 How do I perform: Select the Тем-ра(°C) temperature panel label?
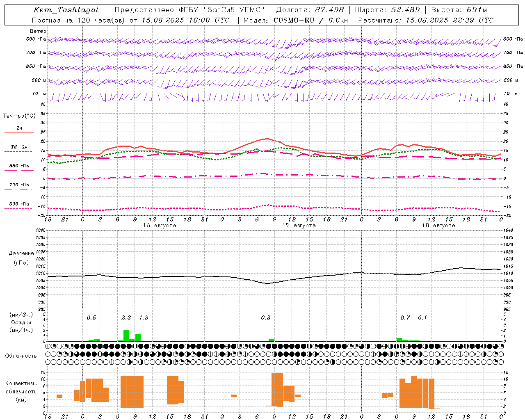19,116
